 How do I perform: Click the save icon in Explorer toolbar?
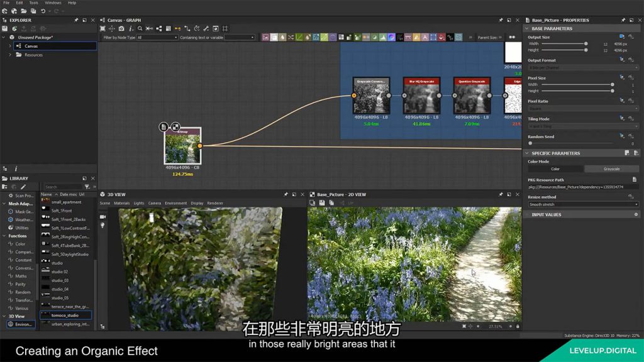point(5,28)
